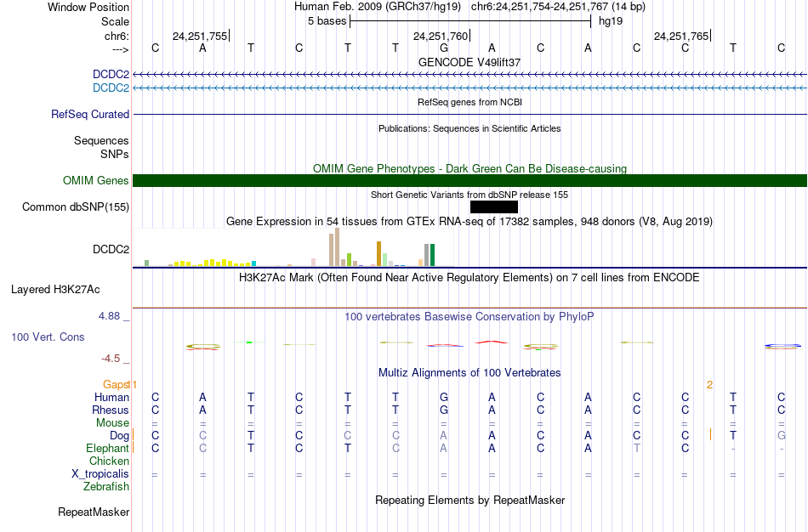
Task: Click the 24,251,765 position marker
Action: [x=681, y=36]
